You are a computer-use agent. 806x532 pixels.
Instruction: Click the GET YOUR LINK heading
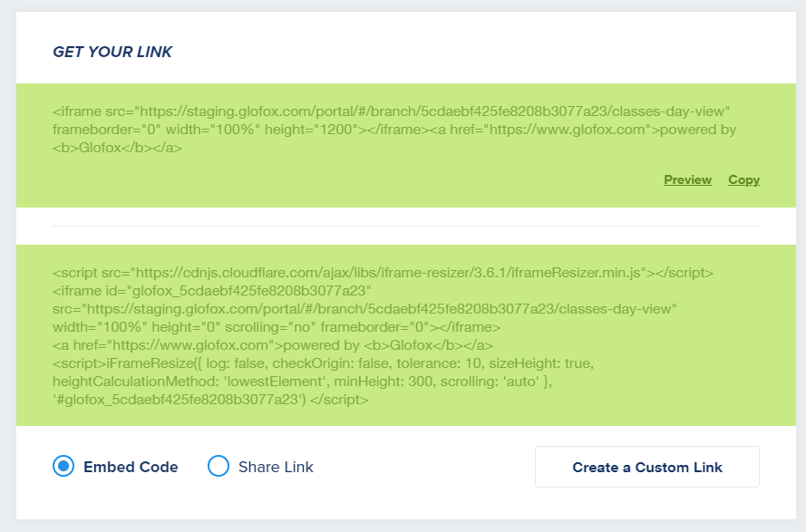(x=112, y=52)
